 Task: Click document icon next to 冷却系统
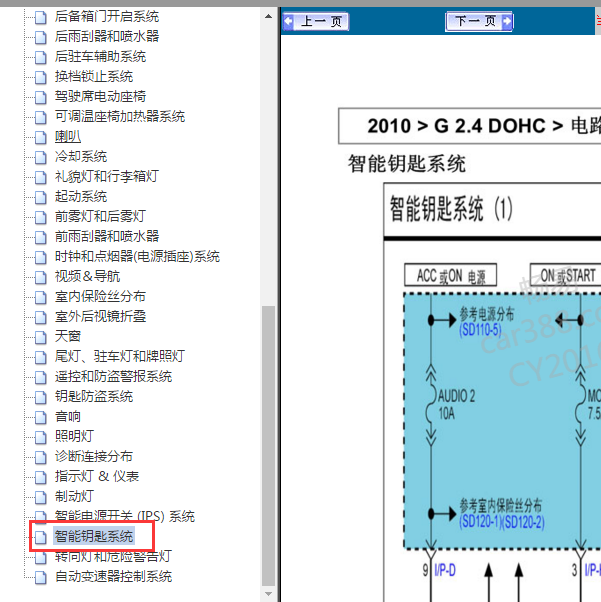[41, 157]
